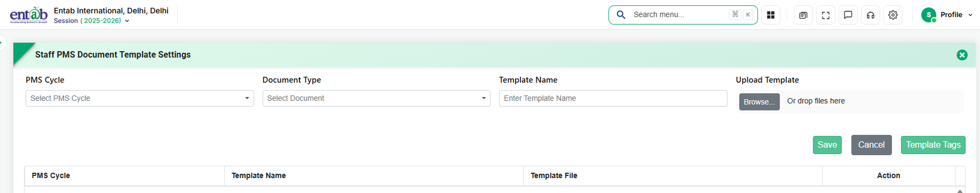
Task: Click the Cancel button
Action: tap(872, 145)
